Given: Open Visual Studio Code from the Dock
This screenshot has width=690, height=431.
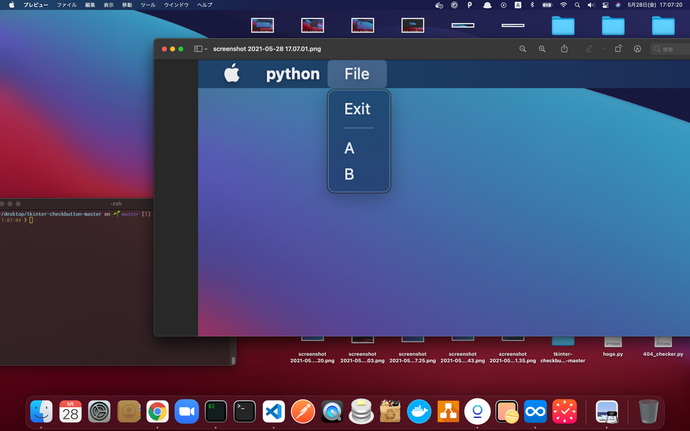Looking at the screenshot, I should pyautogui.click(x=273, y=410).
